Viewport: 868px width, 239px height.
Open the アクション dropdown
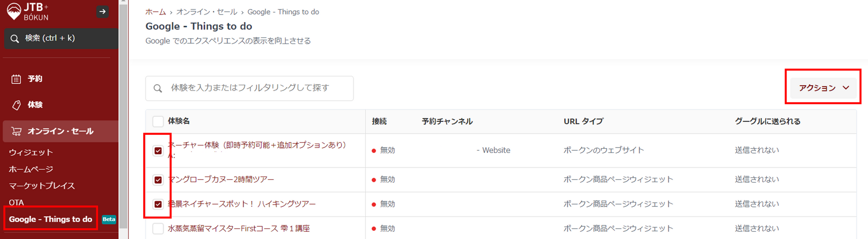[x=823, y=88]
